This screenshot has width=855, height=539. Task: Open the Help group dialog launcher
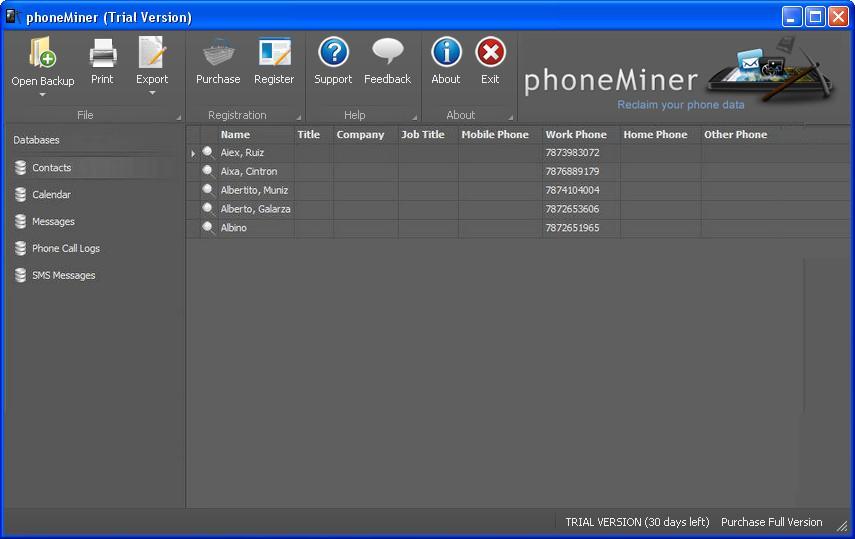414,117
